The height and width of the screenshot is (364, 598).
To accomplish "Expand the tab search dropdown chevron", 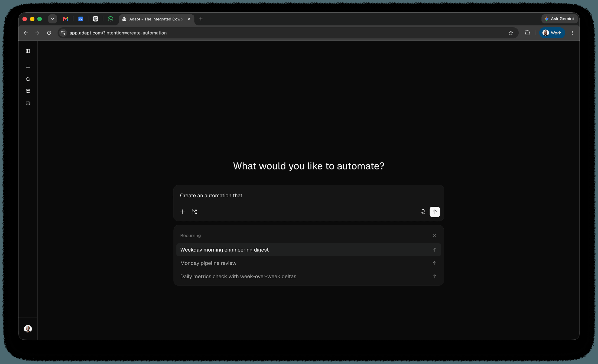I will pos(52,19).
